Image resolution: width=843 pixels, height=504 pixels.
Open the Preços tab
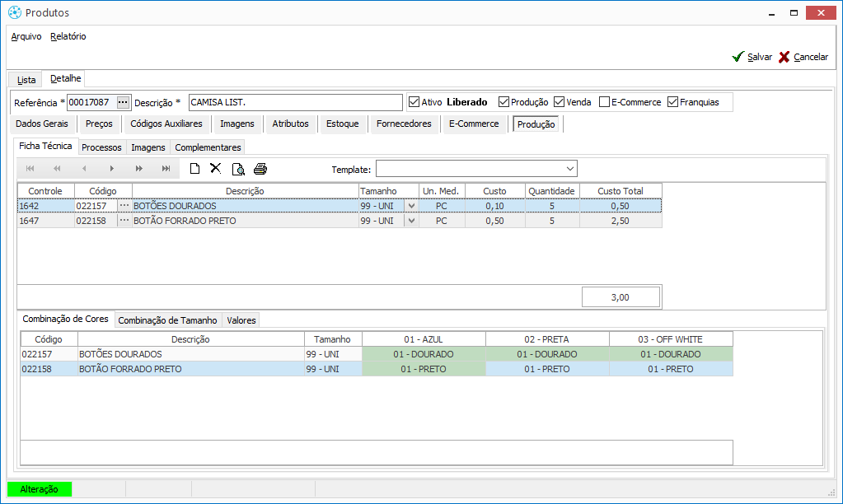[99, 124]
